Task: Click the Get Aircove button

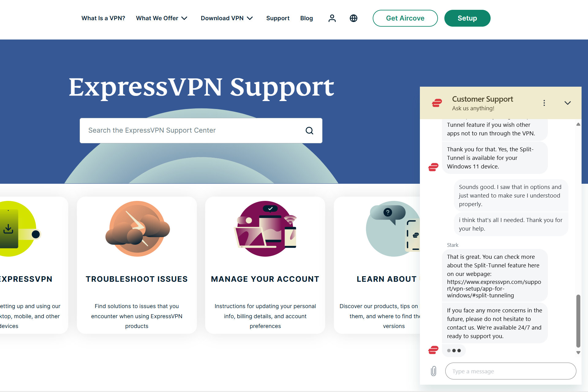Action: point(405,18)
